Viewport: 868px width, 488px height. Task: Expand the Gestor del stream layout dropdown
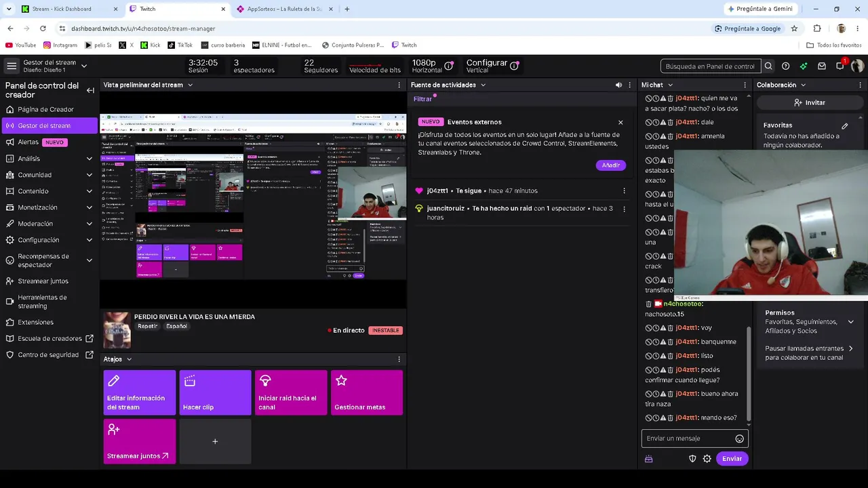(x=84, y=66)
